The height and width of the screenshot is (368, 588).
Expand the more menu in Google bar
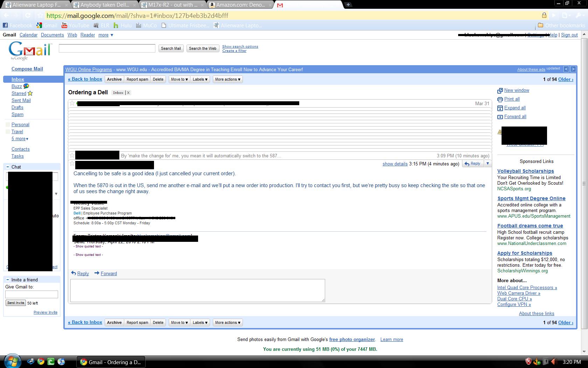106,35
